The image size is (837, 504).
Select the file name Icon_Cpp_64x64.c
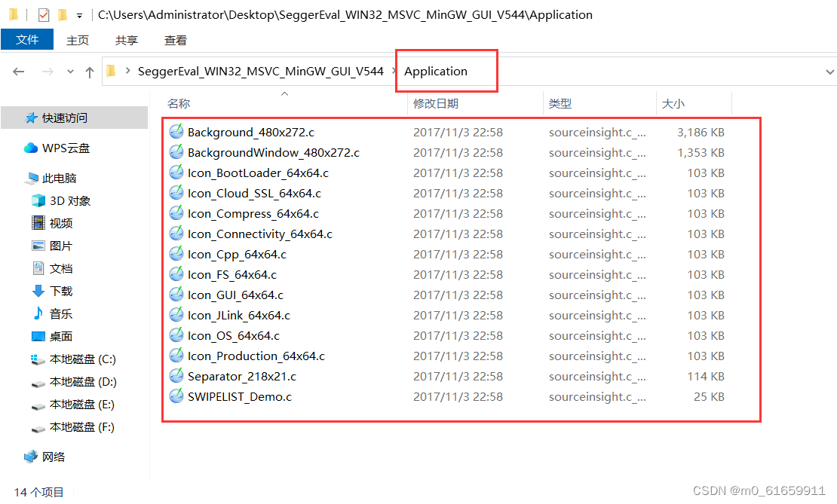(237, 255)
